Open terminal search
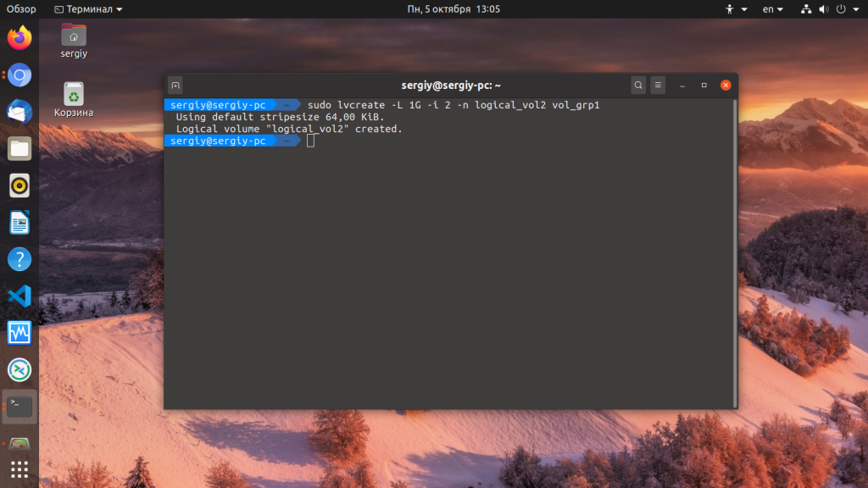Viewport: 868px width, 488px height. pos(638,86)
